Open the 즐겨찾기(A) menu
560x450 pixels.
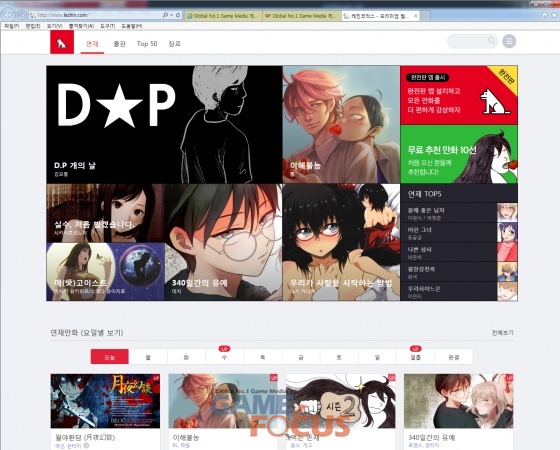click(x=81, y=26)
